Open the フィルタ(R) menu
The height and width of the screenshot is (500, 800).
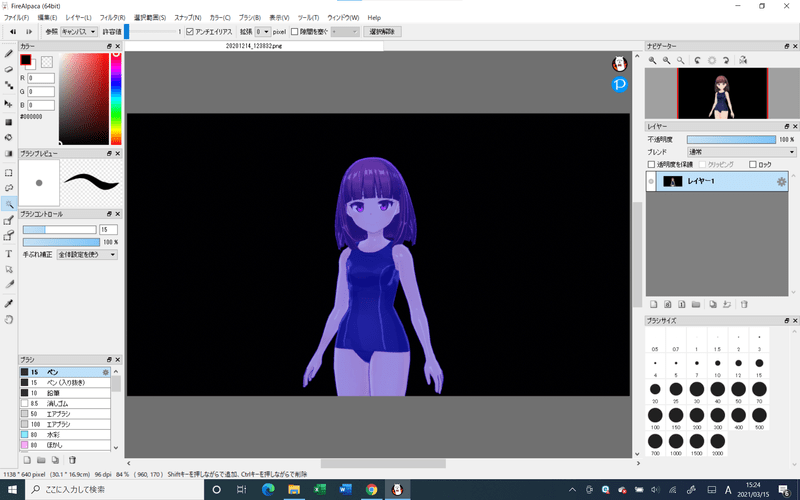click(112, 18)
